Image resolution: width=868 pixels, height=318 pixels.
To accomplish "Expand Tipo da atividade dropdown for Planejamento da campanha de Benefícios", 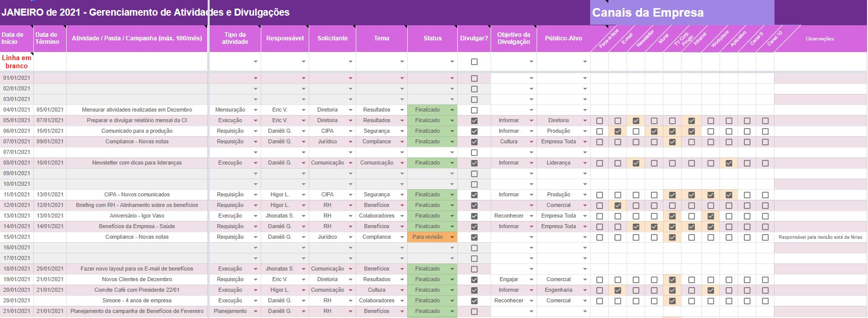I will tap(256, 311).
